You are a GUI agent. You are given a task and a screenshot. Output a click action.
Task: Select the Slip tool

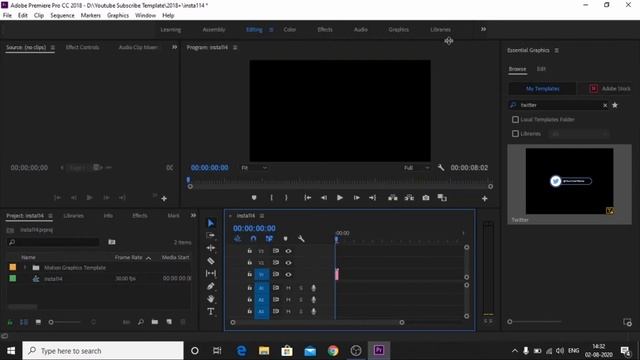click(x=211, y=273)
